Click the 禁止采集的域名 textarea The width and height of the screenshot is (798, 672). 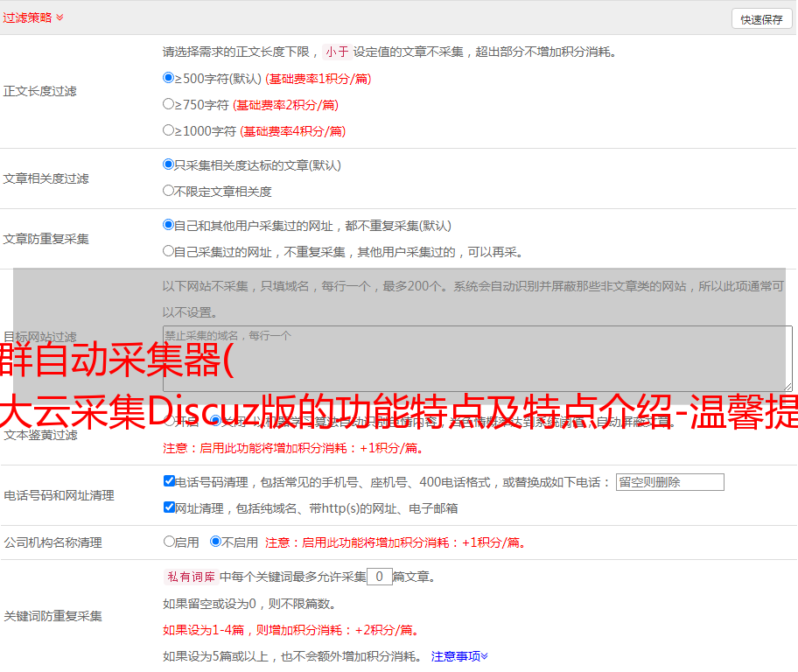[478, 359]
